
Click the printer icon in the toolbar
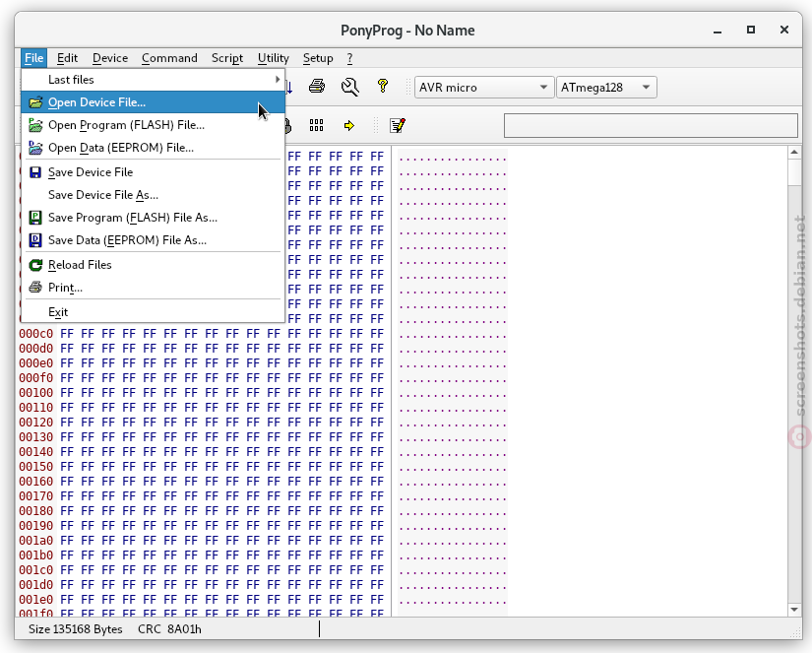pyautogui.click(x=317, y=86)
